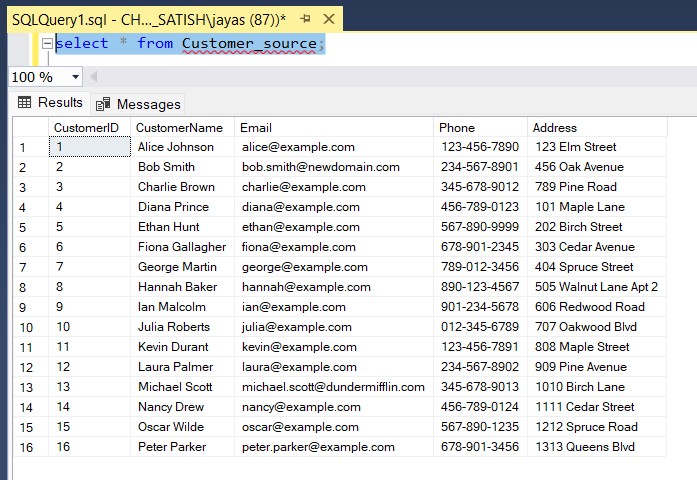Select the george@example.com cell
This screenshot has width=697, height=480.
[x=334, y=267]
